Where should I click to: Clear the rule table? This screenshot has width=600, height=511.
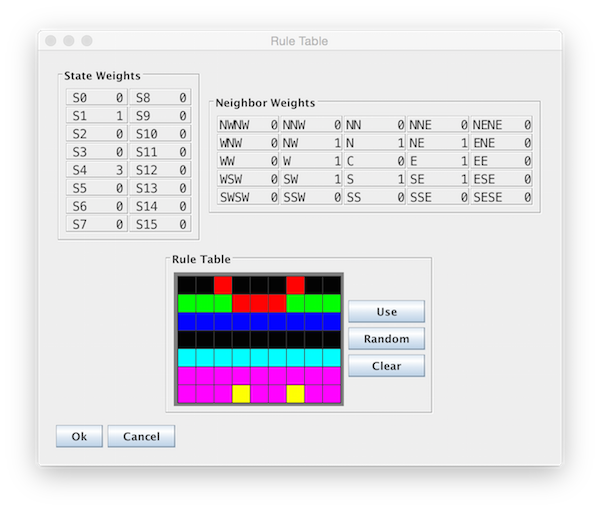(386, 366)
